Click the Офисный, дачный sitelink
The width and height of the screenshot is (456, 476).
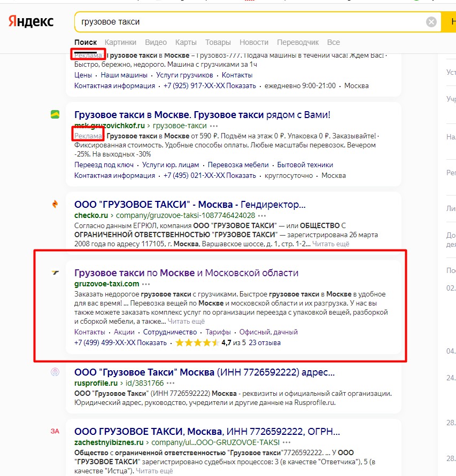coord(268,332)
